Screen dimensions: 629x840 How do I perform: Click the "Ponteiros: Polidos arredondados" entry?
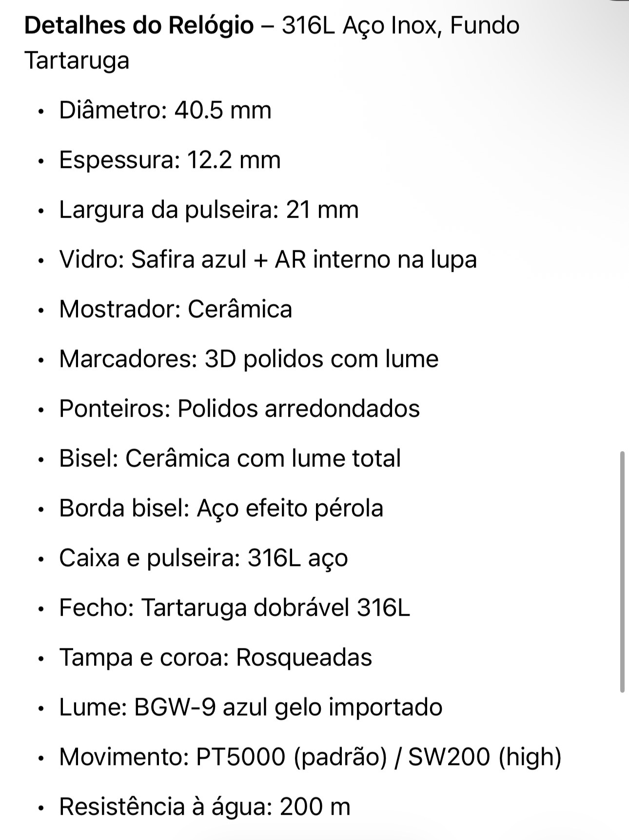(239, 408)
